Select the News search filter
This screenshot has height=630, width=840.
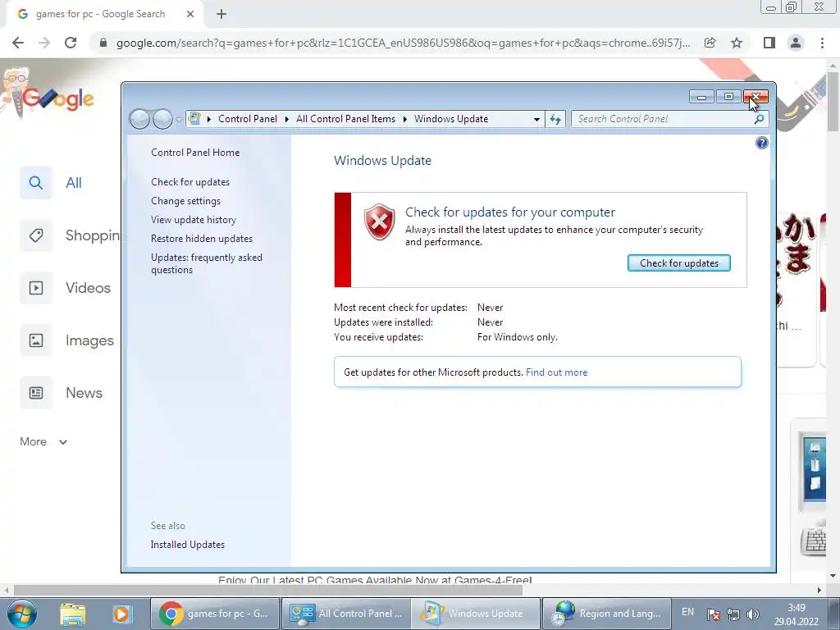coord(61,393)
